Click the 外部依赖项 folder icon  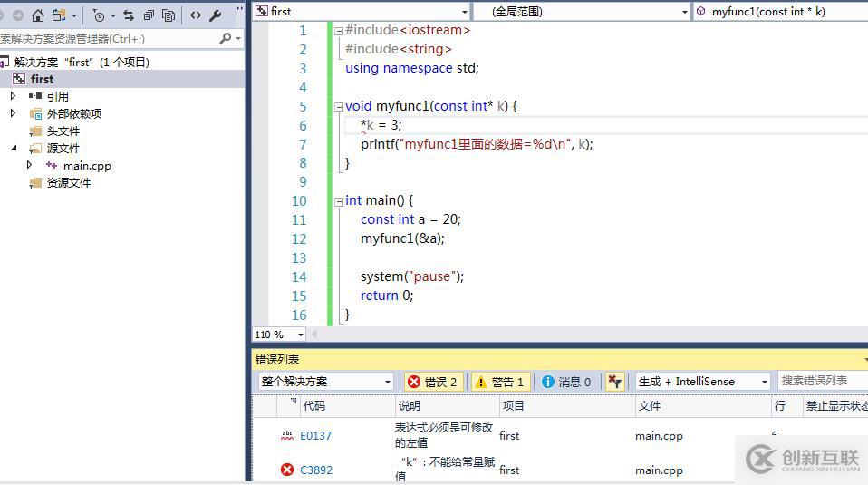pyautogui.click(x=35, y=114)
